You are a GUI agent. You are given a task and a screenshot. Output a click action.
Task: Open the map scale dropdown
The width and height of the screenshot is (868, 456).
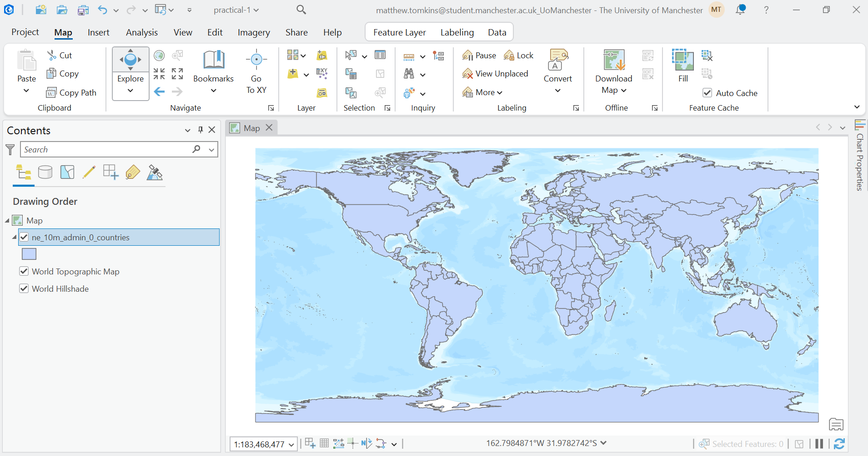pyautogui.click(x=291, y=445)
